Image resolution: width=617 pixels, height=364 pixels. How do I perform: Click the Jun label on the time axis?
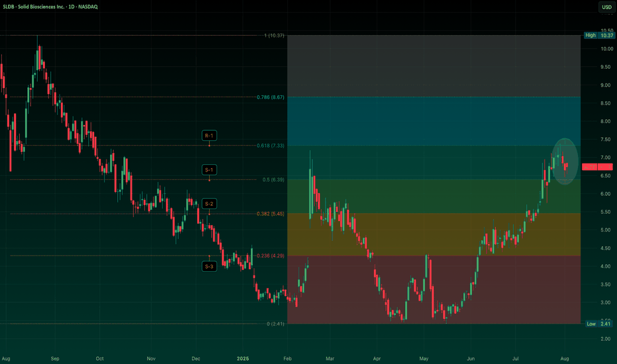(x=471, y=359)
